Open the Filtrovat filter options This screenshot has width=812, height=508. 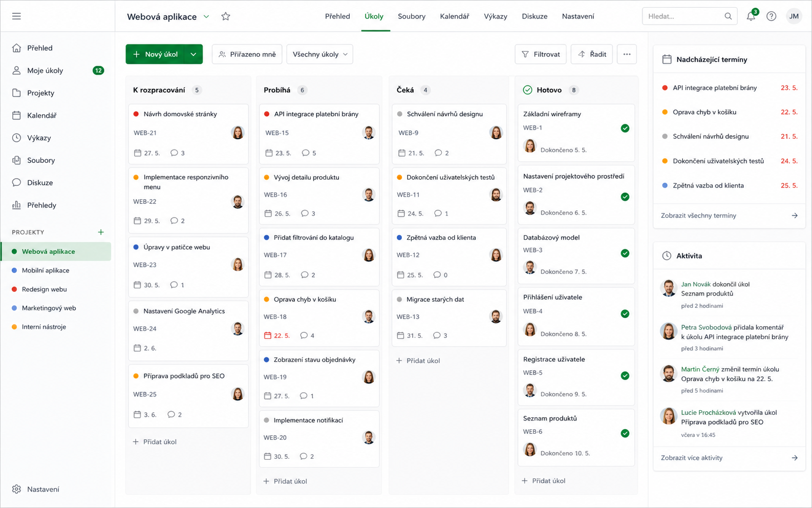tap(541, 54)
